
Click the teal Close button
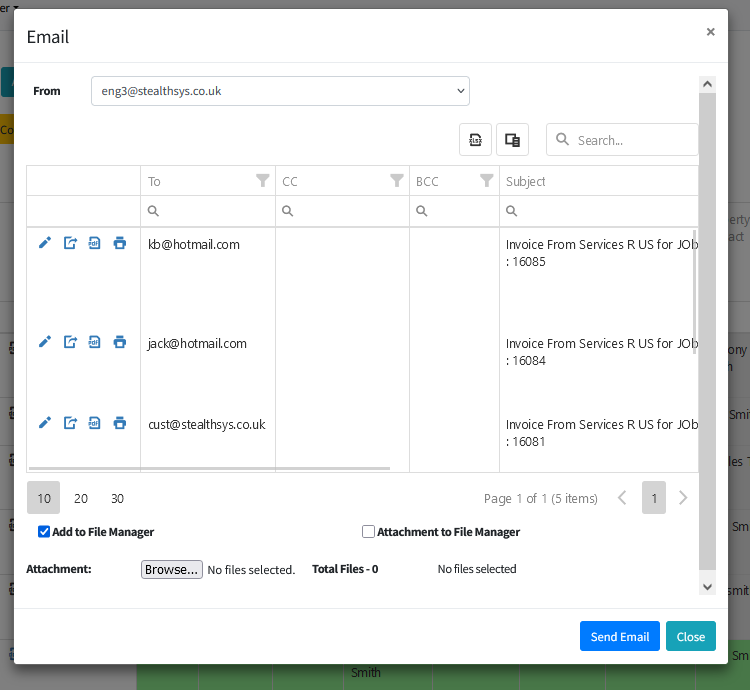point(691,636)
